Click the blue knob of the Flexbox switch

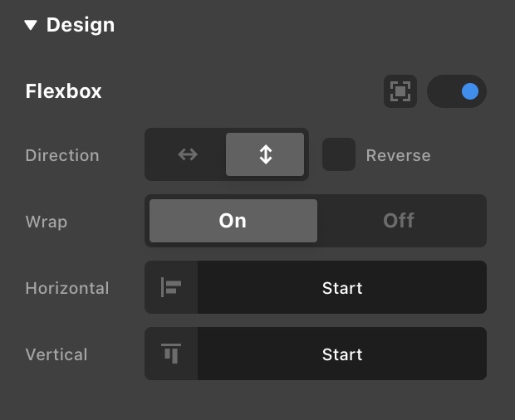tap(470, 91)
